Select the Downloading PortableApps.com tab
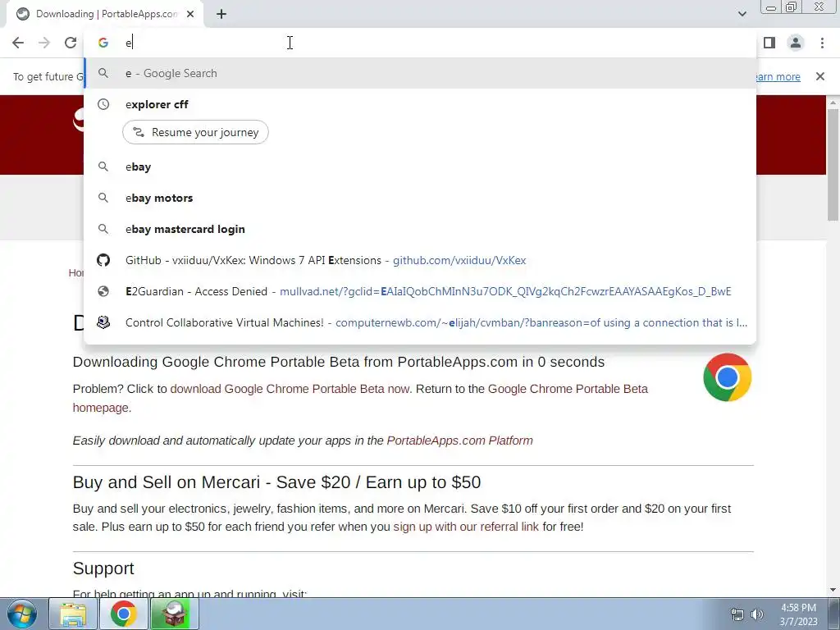840x630 pixels. [x=106, y=14]
